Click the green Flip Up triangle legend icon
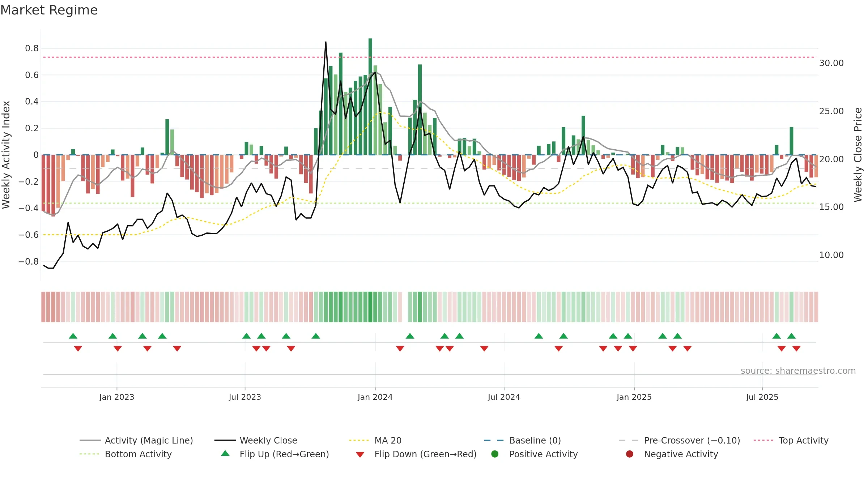868x488 pixels. [225, 453]
